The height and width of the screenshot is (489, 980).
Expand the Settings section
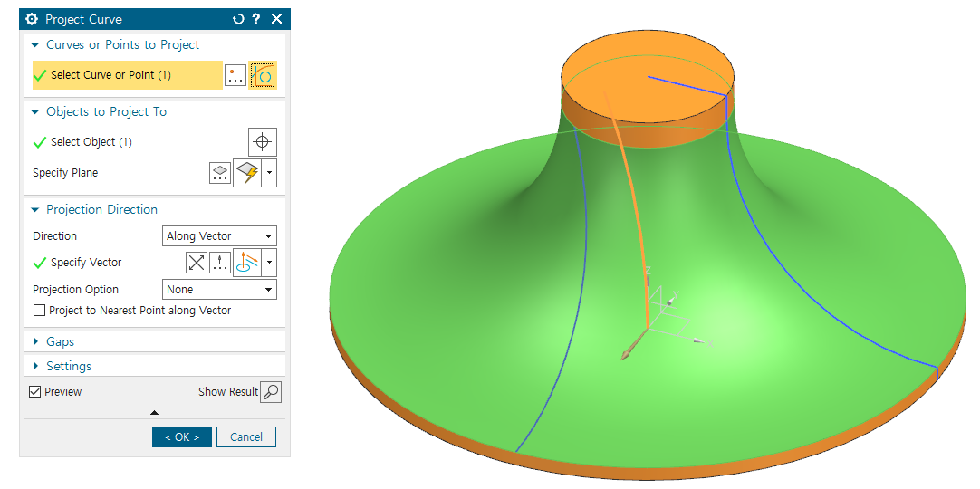click(x=68, y=366)
